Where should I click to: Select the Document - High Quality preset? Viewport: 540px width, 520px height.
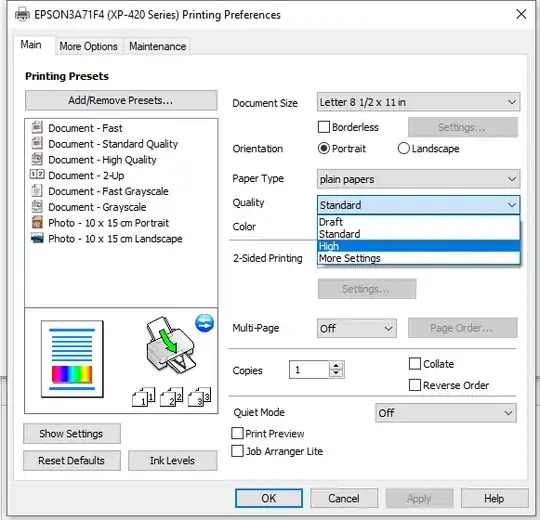click(x=102, y=160)
